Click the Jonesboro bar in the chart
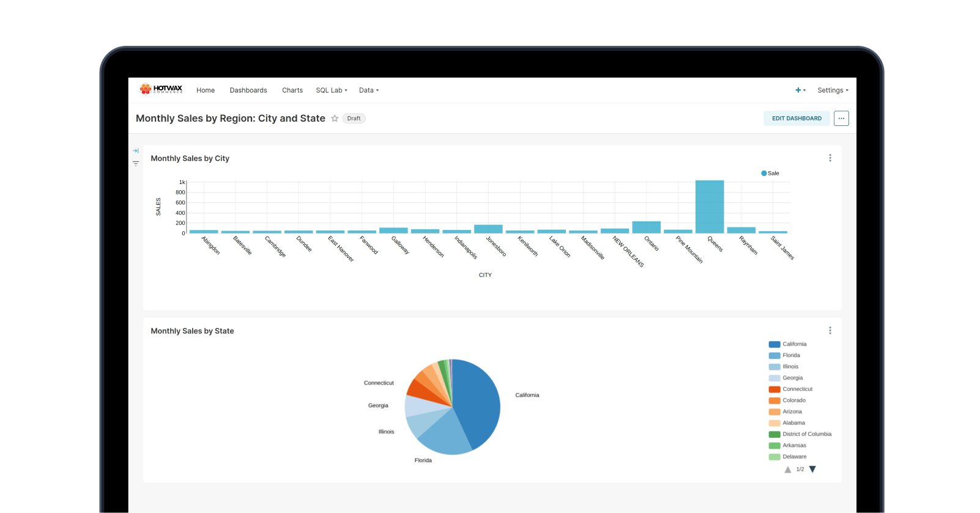This screenshot has height=513, width=980. [488, 229]
